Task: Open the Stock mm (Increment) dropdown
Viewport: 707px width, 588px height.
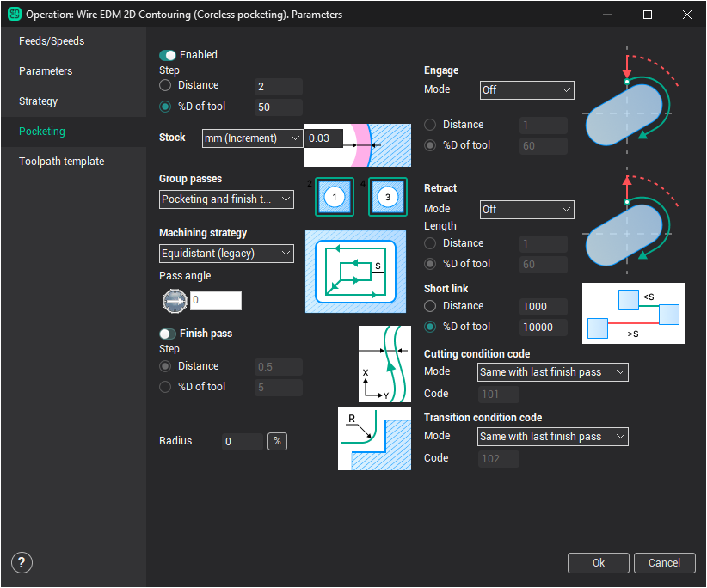Action: pos(252,138)
